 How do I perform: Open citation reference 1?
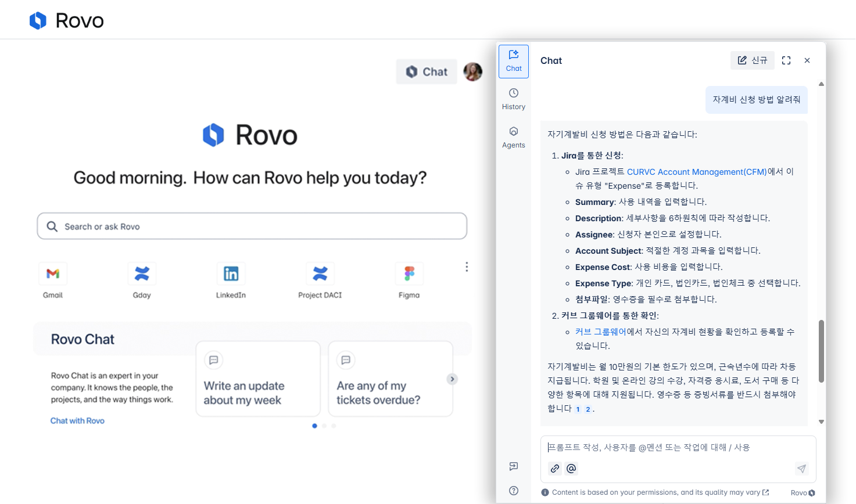coord(578,409)
